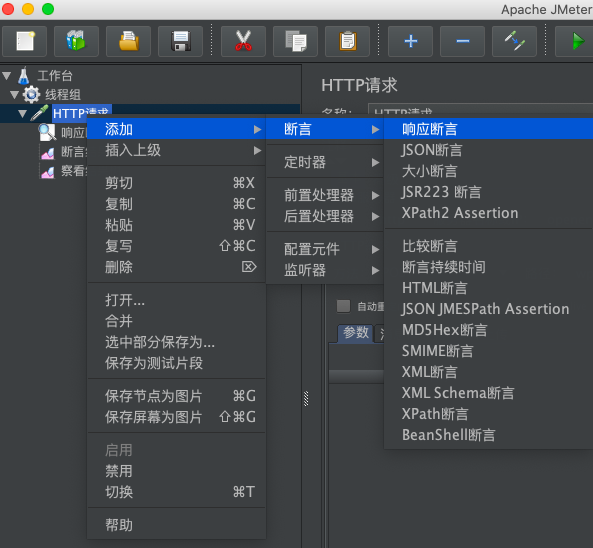The image size is (593, 548).
Task: Select JSON断言 menu item
Action: click(x=489, y=150)
